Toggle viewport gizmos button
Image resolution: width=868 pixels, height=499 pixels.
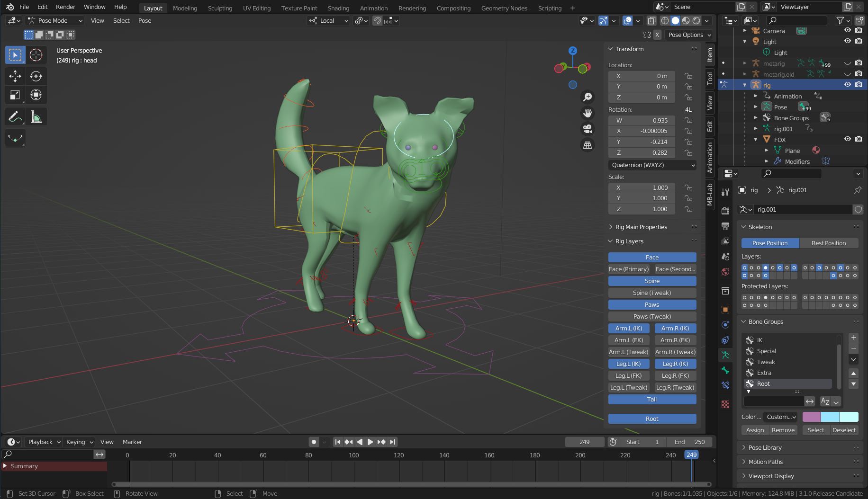click(603, 20)
